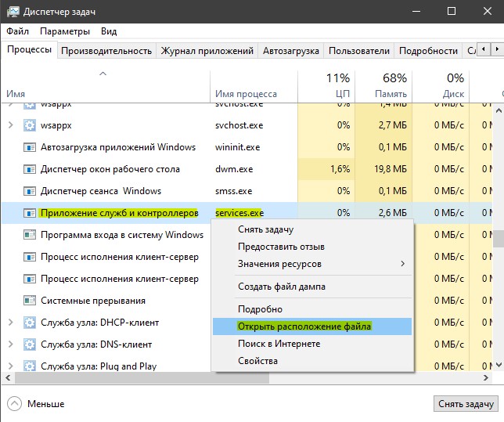Choose Создать файл дампа menu entry
The image size is (504, 422).
click(312, 287)
